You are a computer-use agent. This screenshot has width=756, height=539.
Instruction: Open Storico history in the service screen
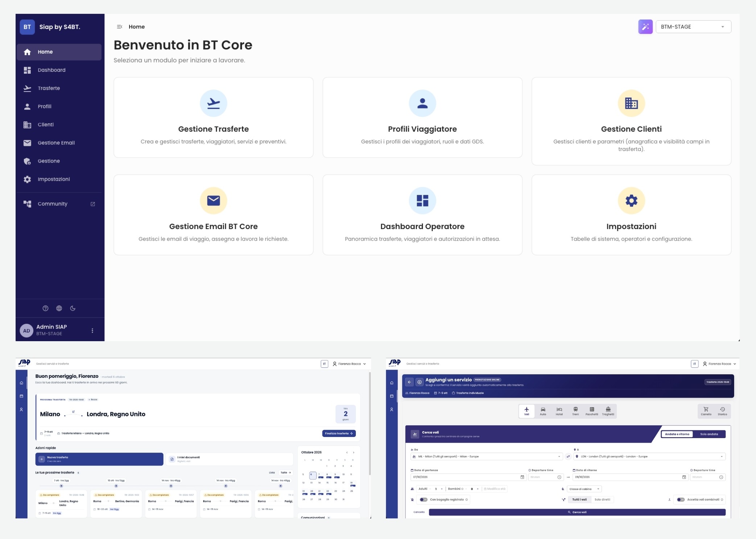[x=722, y=411]
